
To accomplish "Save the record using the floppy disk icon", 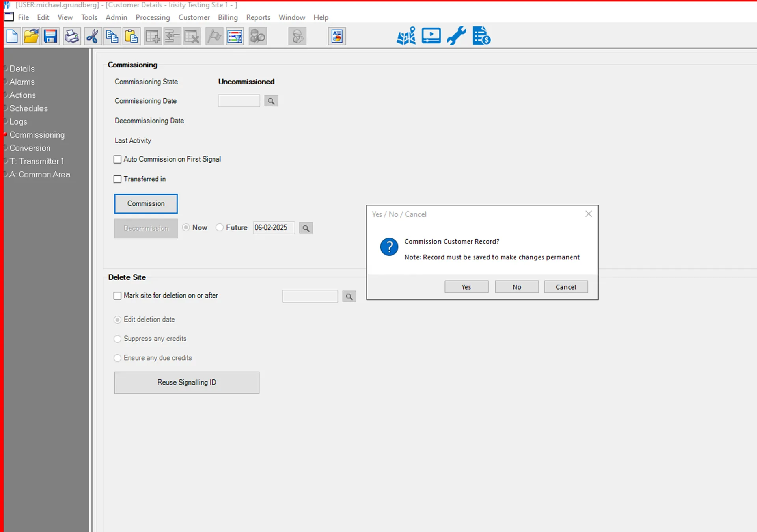I will coord(50,36).
